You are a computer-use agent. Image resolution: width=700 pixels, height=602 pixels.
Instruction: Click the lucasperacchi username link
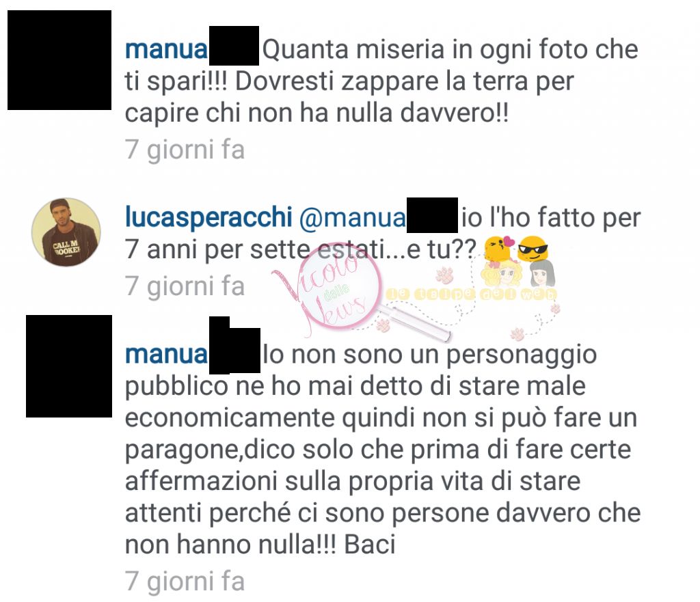pos(209,217)
